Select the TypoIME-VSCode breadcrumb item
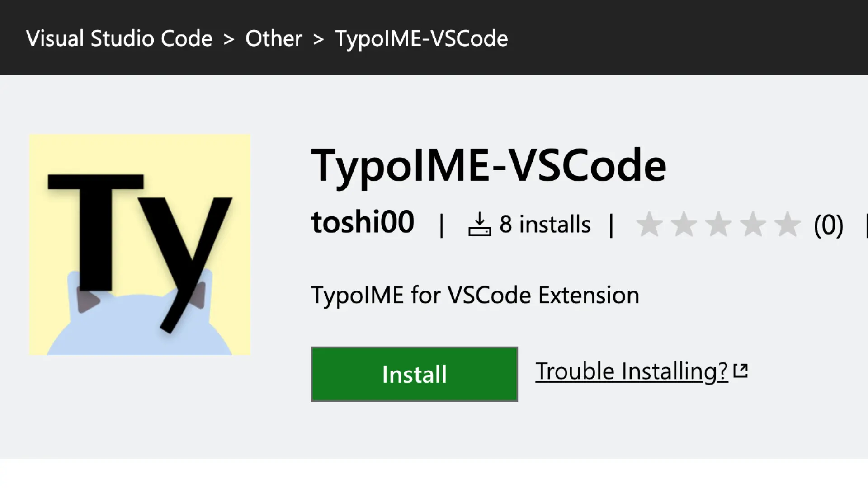This screenshot has height=488, width=868. pyautogui.click(x=421, y=39)
